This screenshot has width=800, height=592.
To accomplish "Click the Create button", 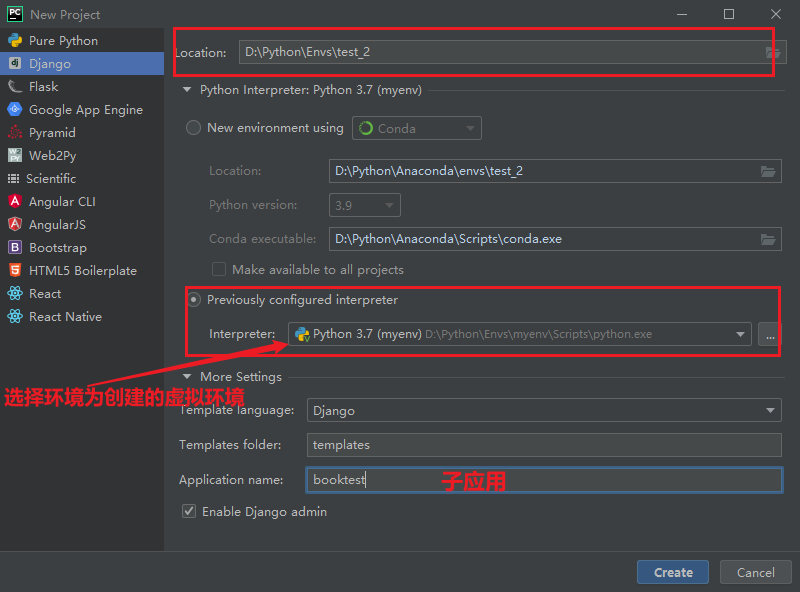I will tap(672, 572).
